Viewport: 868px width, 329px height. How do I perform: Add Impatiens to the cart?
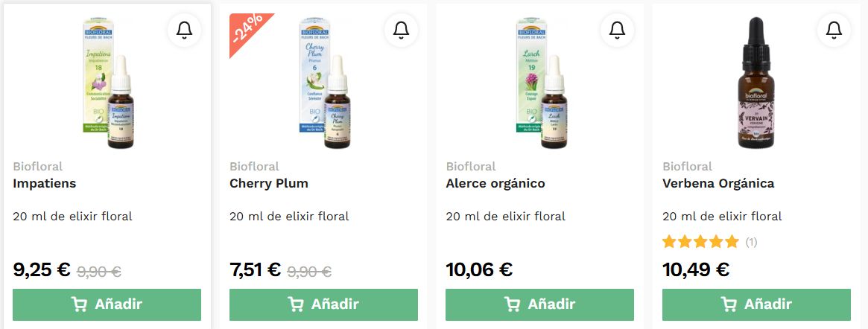(107, 304)
